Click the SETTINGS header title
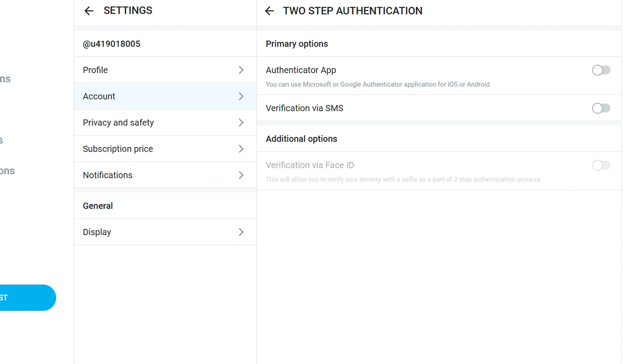The height and width of the screenshot is (364, 636). pos(128,10)
